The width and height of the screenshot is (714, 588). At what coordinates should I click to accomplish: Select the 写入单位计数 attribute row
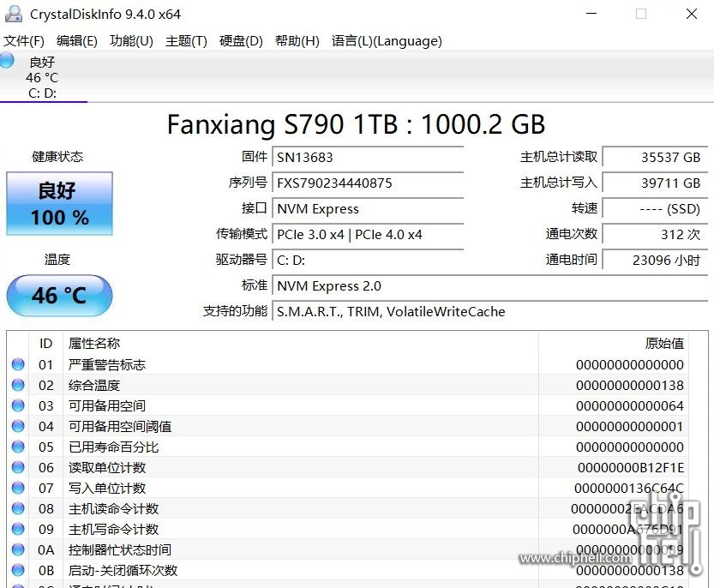coord(348,488)
